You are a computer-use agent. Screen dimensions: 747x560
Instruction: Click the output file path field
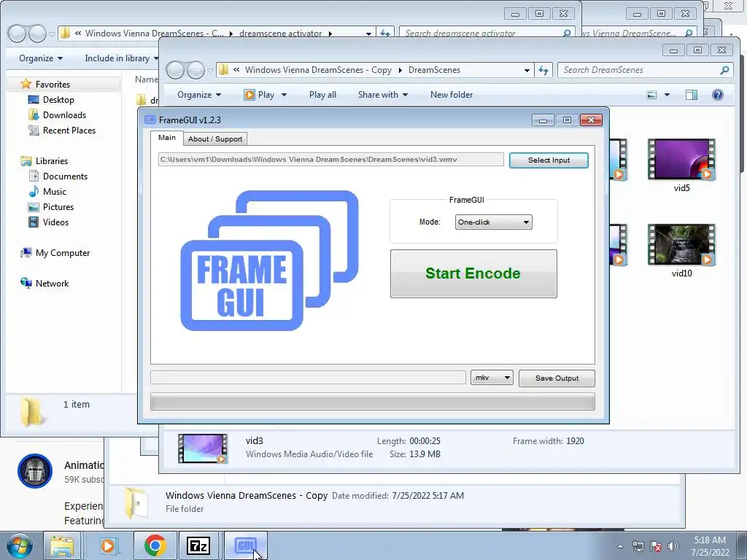pos(308,378)
